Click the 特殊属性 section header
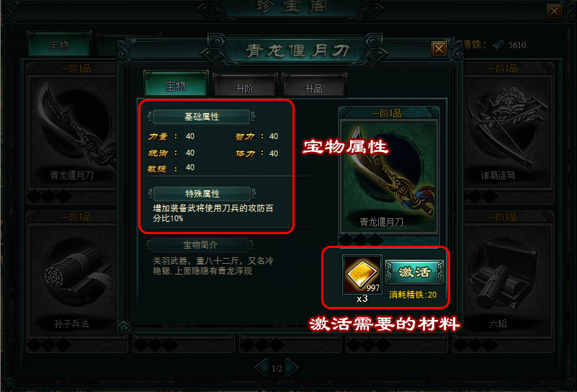Viewport: 577px width, 392px height. [x=202, y=193]
